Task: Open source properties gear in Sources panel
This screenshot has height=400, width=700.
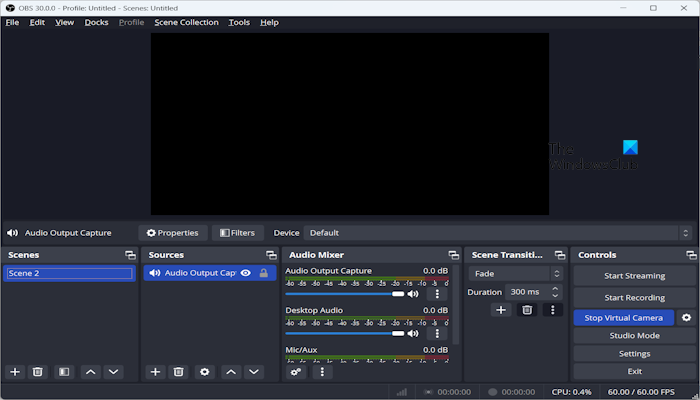Action: coord(205,371)
